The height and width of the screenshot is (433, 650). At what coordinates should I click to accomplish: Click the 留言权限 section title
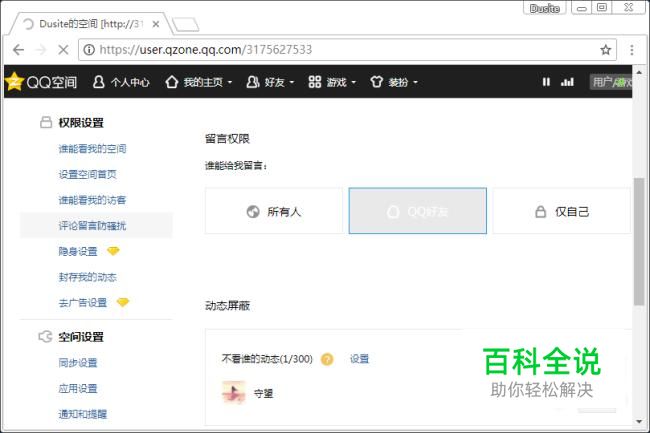(x=227, y=139)
